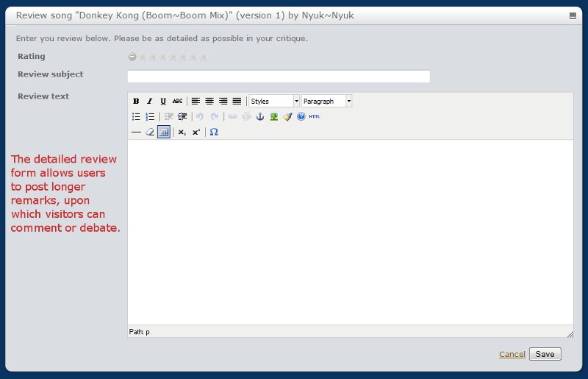Viewport: 588px width, 379px height.
Task: Open the Styles dropdown
Action: (274, 101)
